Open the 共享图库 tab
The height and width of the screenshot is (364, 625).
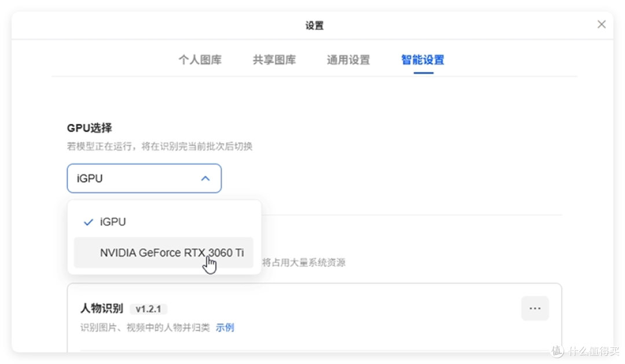[274, 60]
